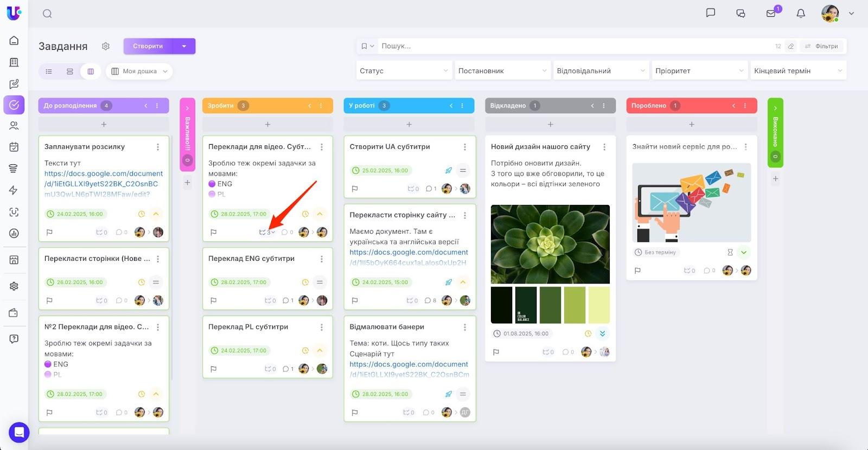868x450 pixels.
Task: Click the flag icon on Заплaнувати розсилку card
Action: [x=49, y=232]
